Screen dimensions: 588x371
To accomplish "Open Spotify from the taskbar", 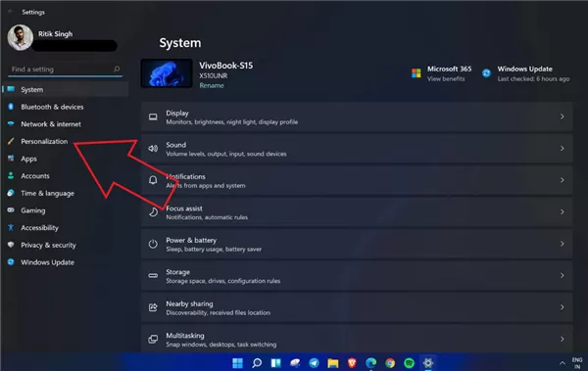I will click(x=409, y=363).
